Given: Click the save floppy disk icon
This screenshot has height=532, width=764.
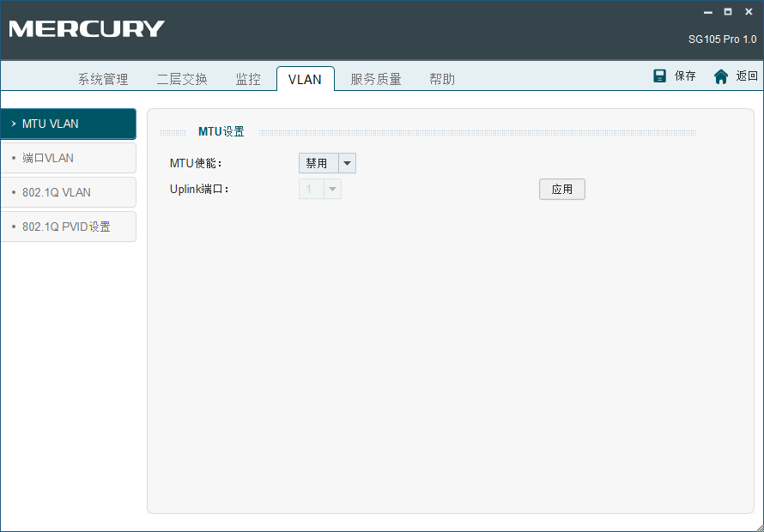Looking at the screenshot, I should [x=660, y=76].
